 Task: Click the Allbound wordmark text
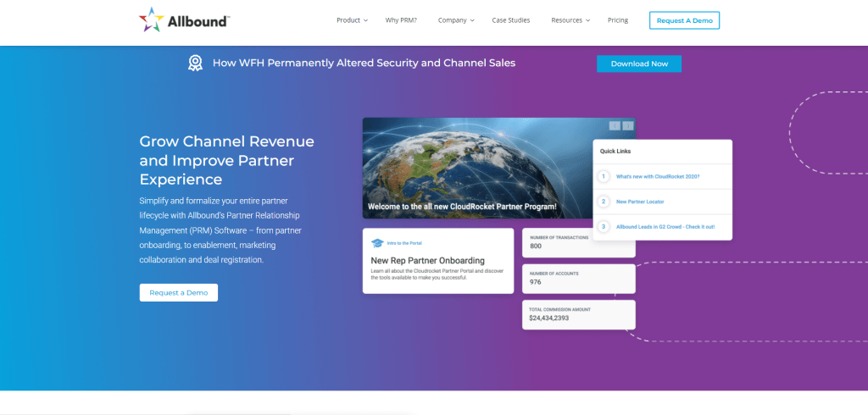coord(198,22)
